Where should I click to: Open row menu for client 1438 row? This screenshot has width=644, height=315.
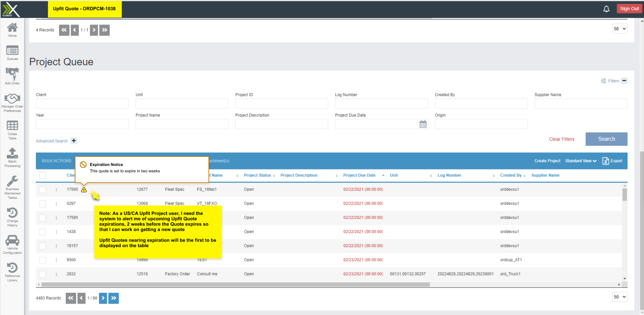tap(56, 232)
